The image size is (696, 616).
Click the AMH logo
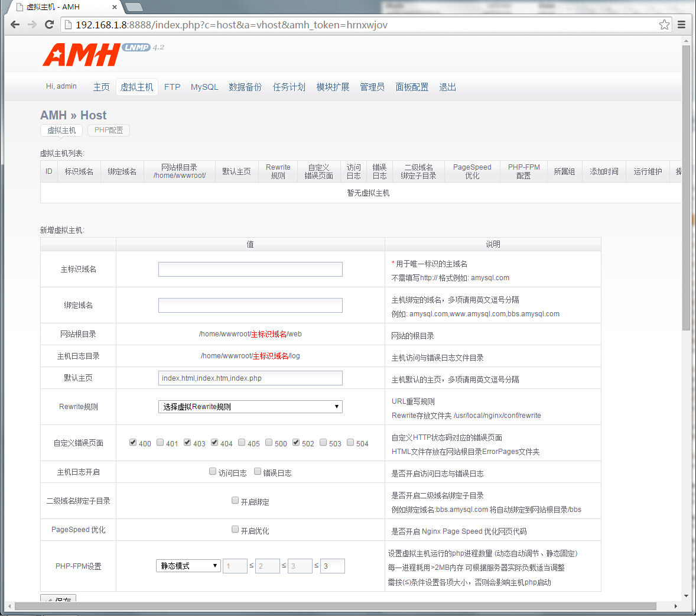coord(82,54)
